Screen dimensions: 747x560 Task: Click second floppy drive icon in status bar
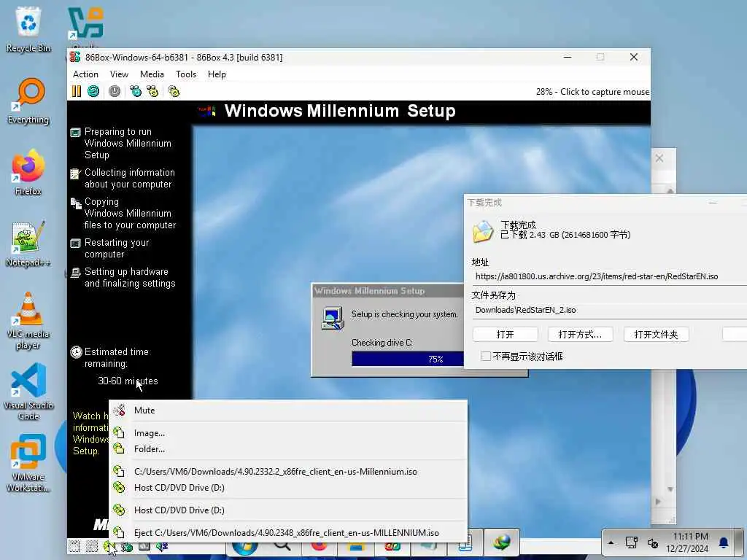coord(92,546)
